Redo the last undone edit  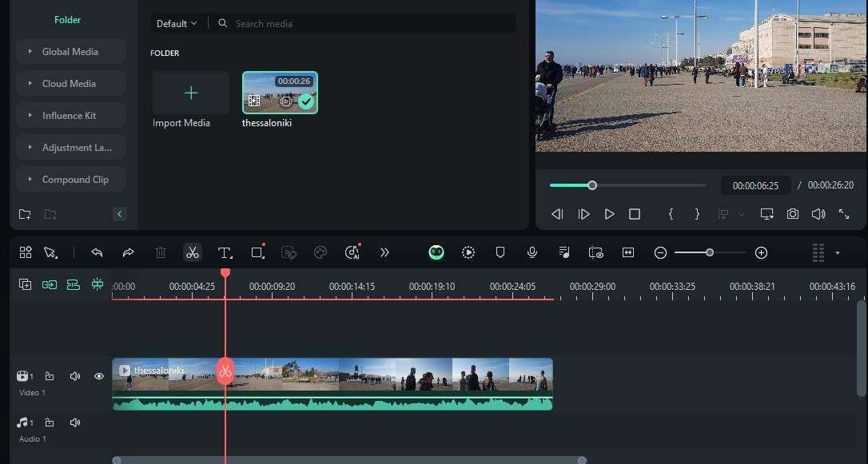128,252
